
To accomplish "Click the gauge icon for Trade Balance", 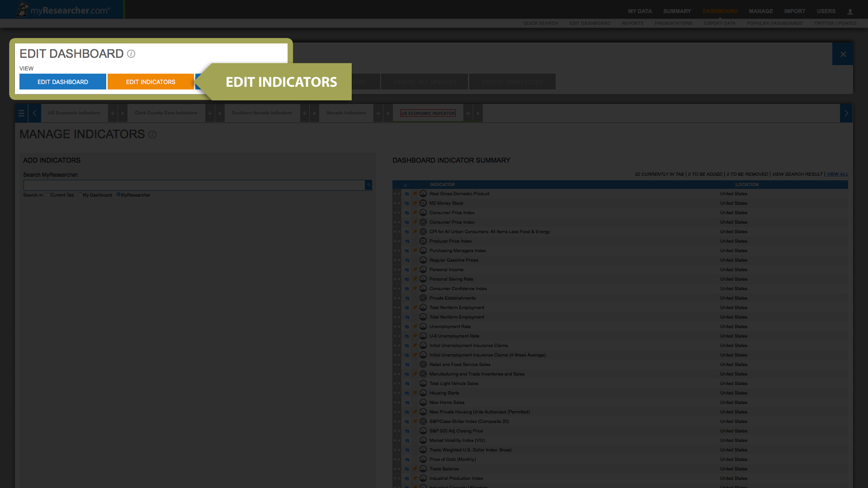I will [423, 469].
